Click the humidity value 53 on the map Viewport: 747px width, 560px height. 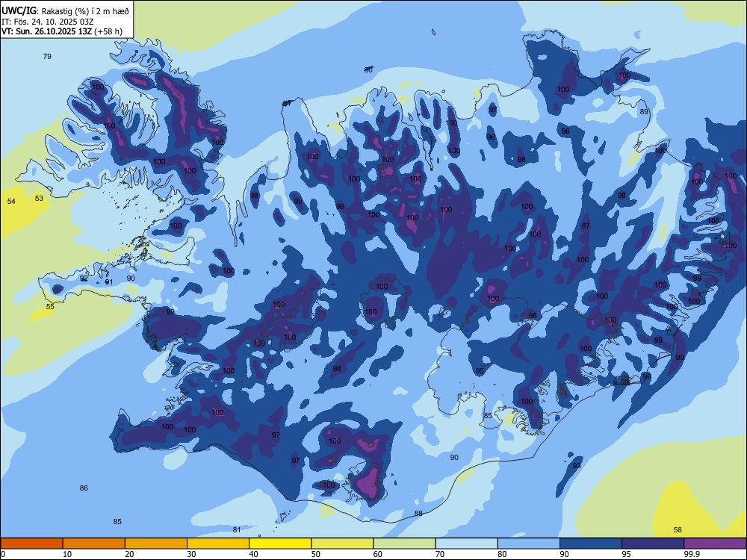pos(39,198)
